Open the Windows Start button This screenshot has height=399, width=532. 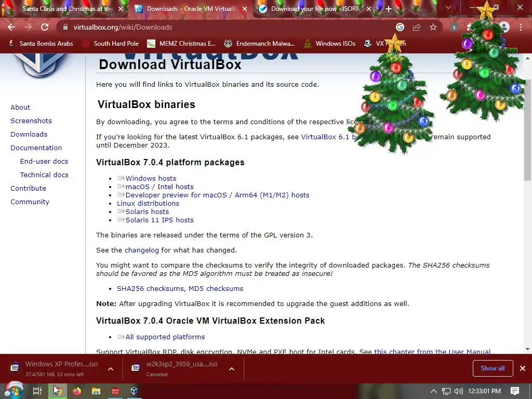14,391
